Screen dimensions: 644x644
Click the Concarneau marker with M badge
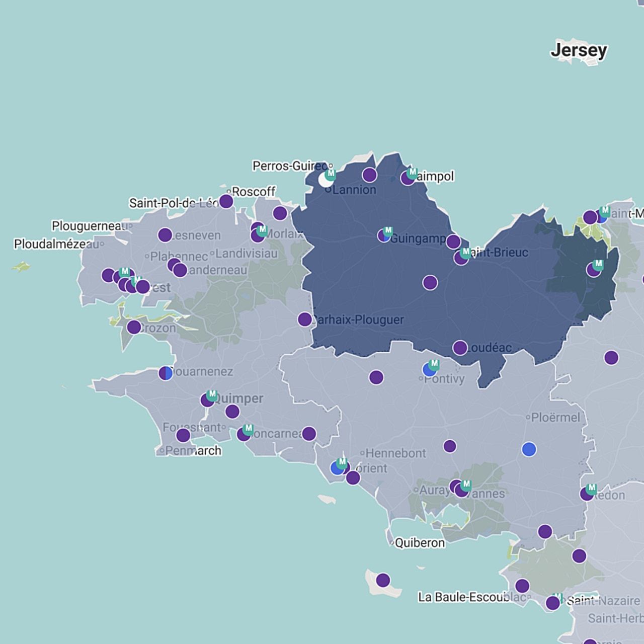tap(244, 434)
